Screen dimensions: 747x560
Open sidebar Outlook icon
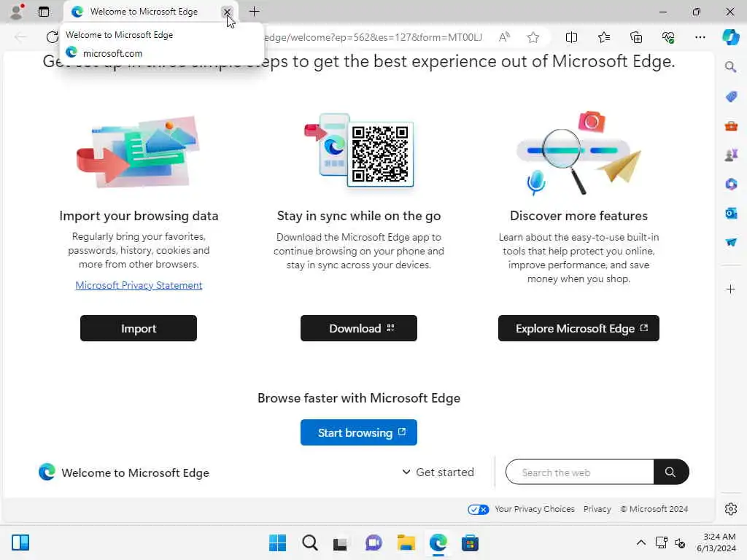coord(731,214)
